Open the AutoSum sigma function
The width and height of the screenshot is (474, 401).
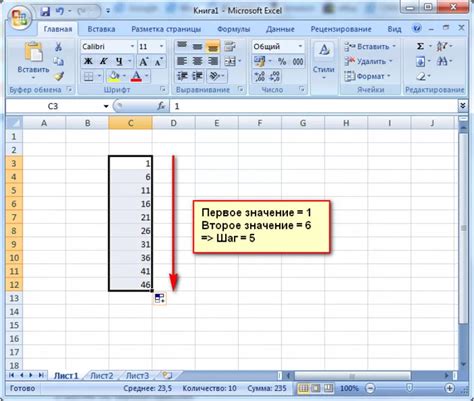click(x=421, y=46)
